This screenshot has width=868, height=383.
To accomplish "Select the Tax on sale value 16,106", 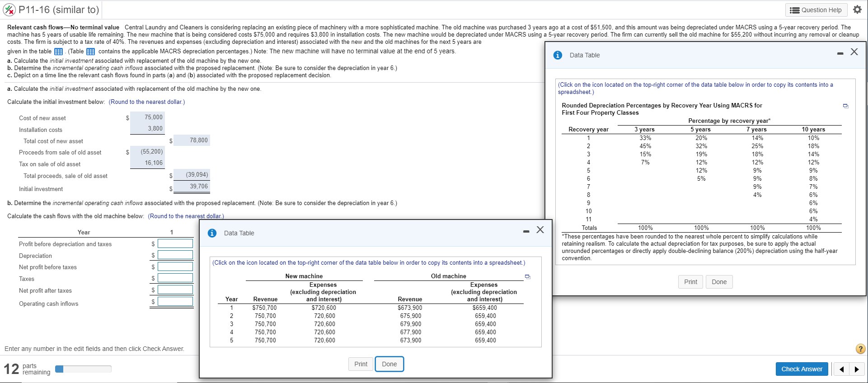I will [x=154, y=163].
